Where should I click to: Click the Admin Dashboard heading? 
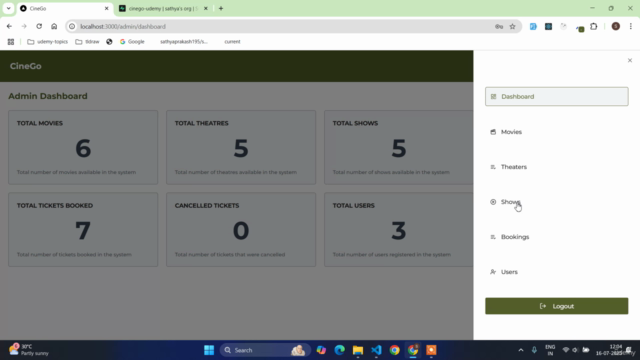[x=48, y=96]
